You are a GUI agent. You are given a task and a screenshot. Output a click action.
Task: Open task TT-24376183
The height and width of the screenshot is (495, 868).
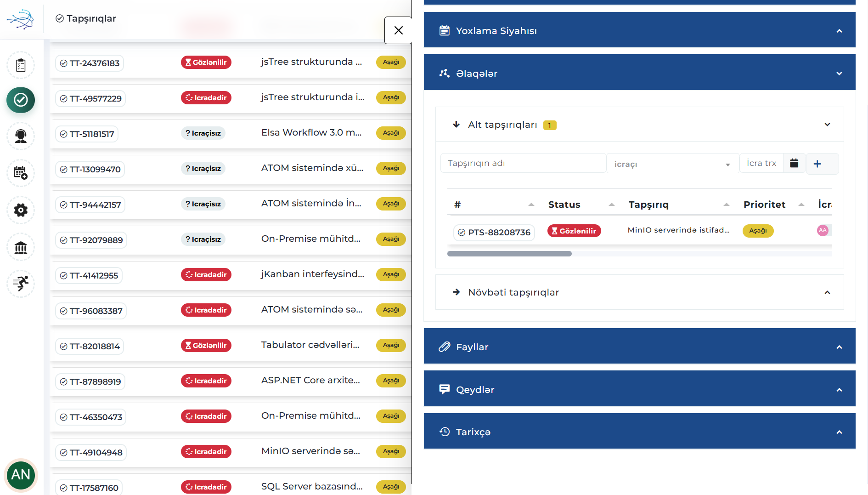pos(90,63)
